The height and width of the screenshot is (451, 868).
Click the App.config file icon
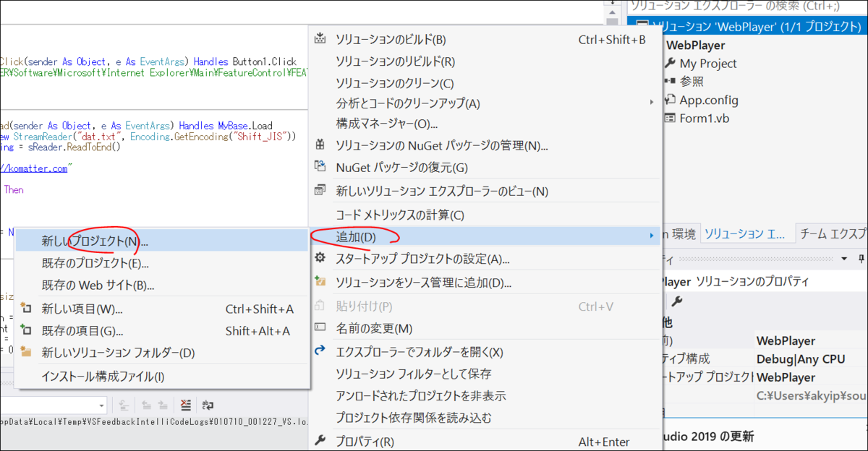(x=669, y=100)
